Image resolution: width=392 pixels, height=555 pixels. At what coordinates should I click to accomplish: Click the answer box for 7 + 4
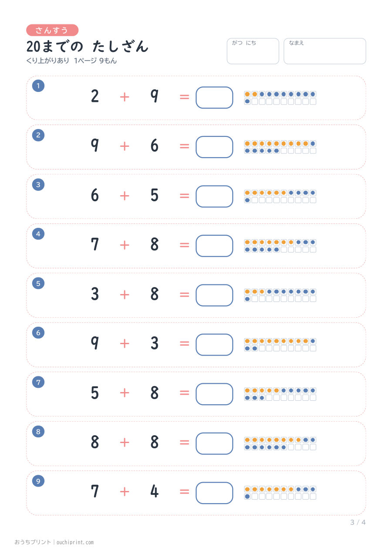click(214, 493)
